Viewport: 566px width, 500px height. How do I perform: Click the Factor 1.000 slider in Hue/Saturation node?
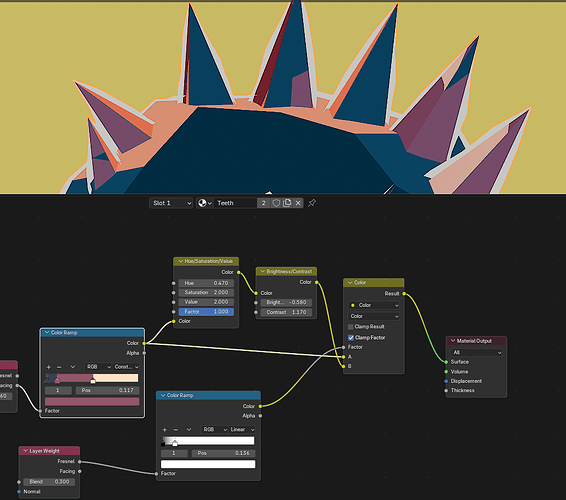(206, 312)
